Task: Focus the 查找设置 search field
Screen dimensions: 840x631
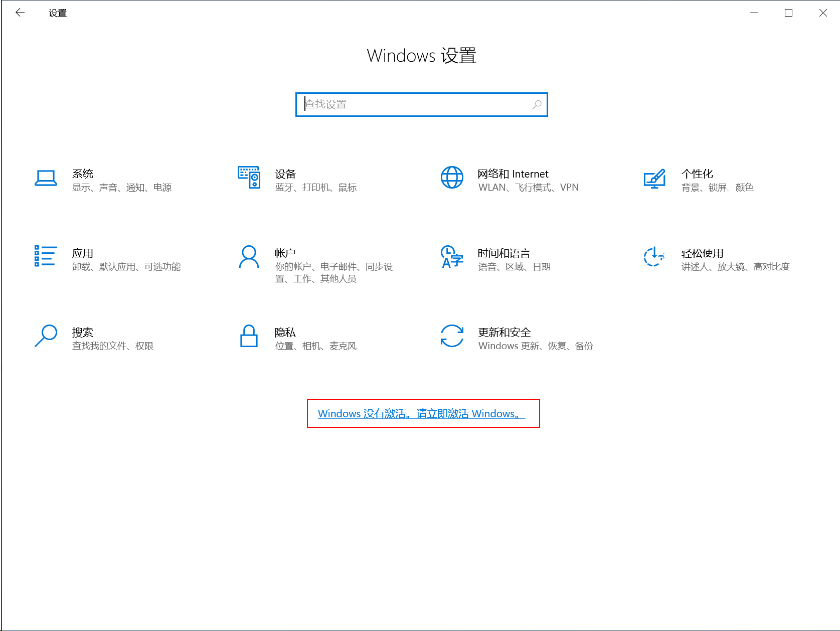Action: (x=416, y=104)
